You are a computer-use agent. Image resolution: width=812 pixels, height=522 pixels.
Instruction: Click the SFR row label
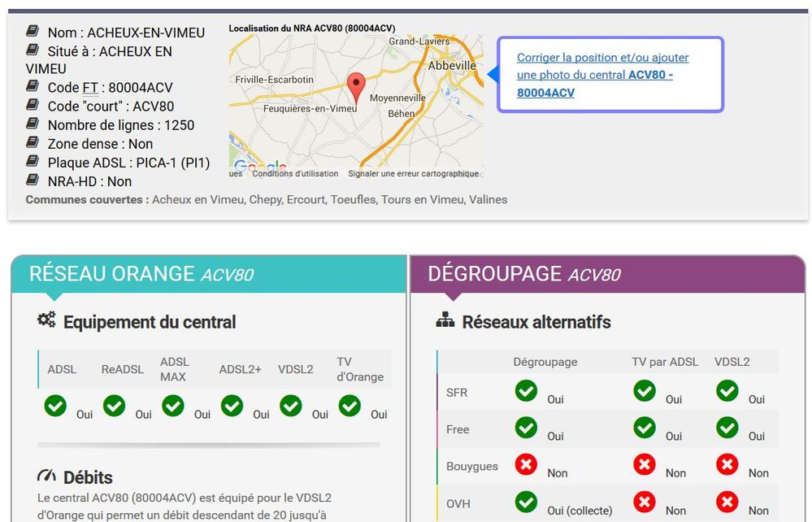coord(457,393)
